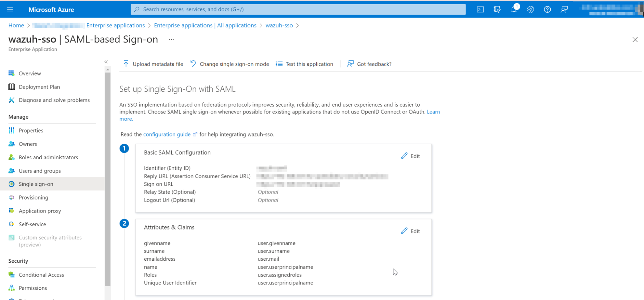Click the search resources input field
The height and width of the screenshot is (300, 644).
[x=298, y=9]
